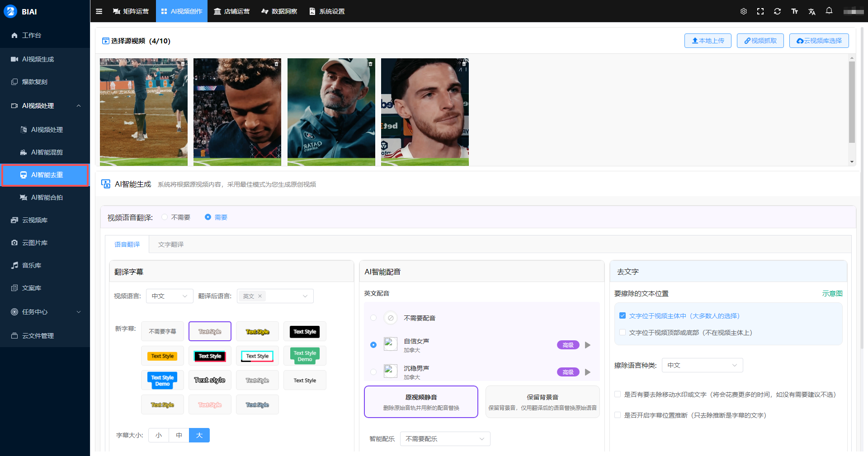Choose the 原视频静音 audio option
The image size is (868, 456).
pyautogui.click(x=421, y=402)
